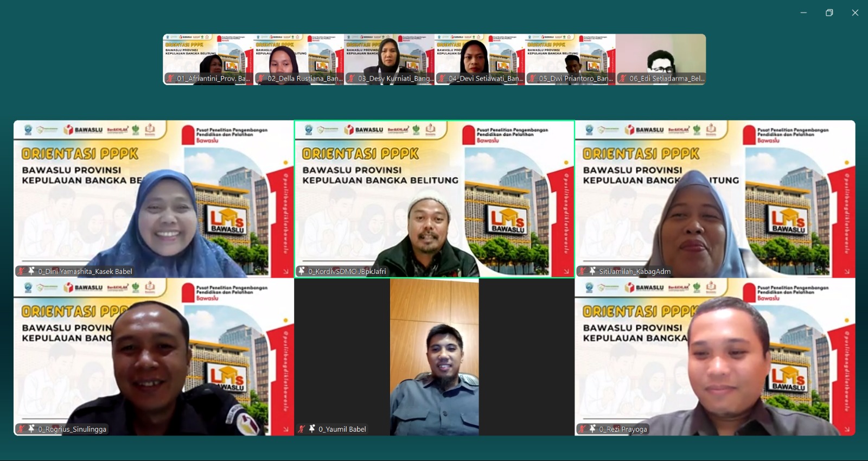Click the name label "06_Edi Setiadarma_Bel..."
868x461 pixels.
pos(667,79)
